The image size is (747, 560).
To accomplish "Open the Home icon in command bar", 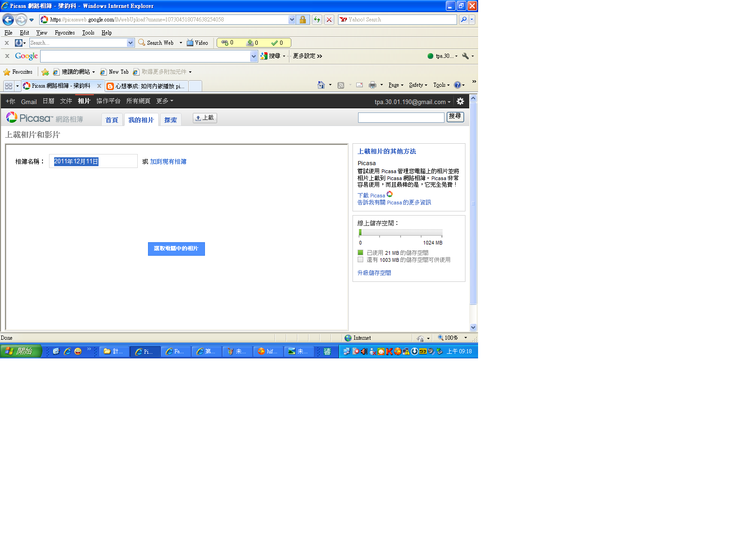I will pyautogui.click(x=321, y=85).
